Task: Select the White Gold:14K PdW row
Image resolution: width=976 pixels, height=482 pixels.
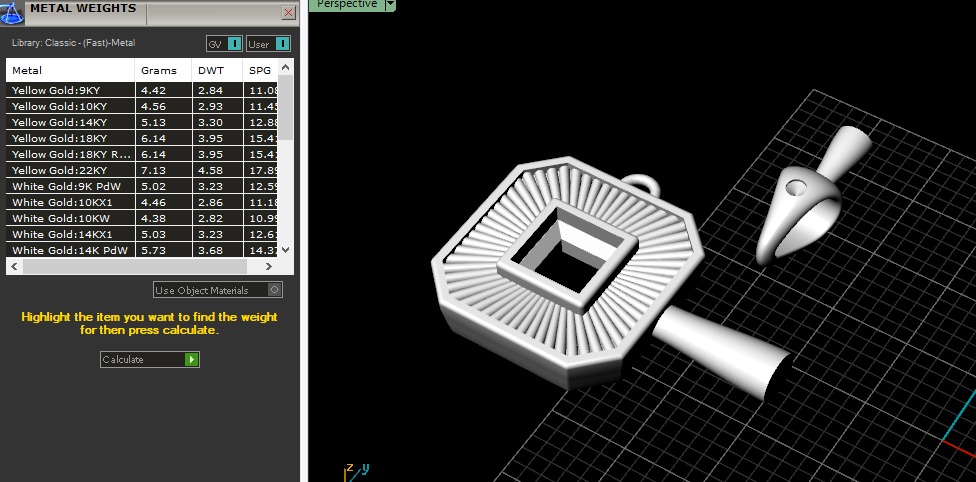Action: (x=142, y=250)
